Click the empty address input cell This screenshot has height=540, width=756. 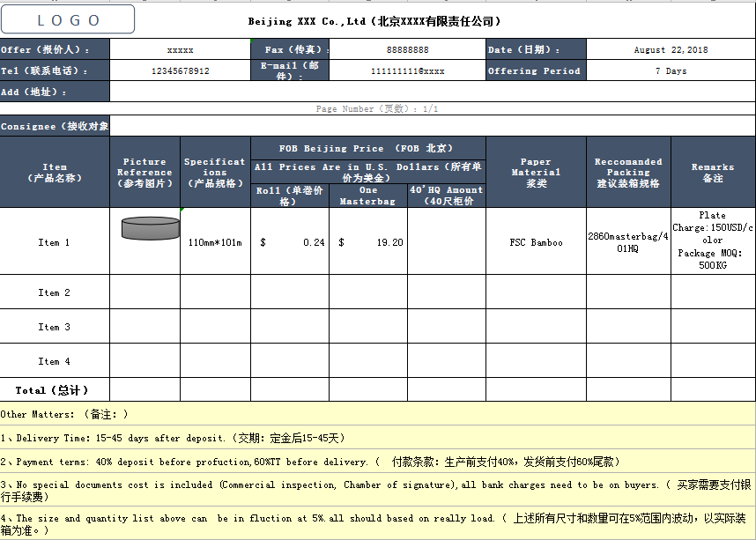tap(433, 92)
